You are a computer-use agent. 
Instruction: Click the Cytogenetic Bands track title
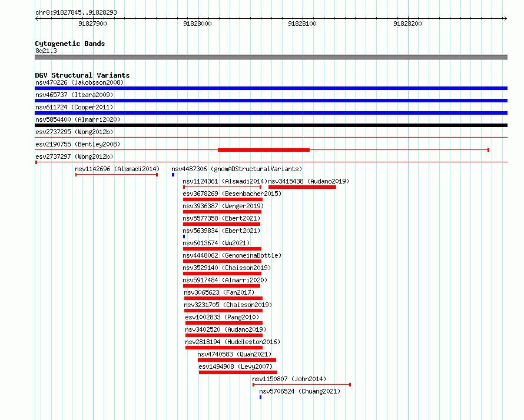coord(70,44)
